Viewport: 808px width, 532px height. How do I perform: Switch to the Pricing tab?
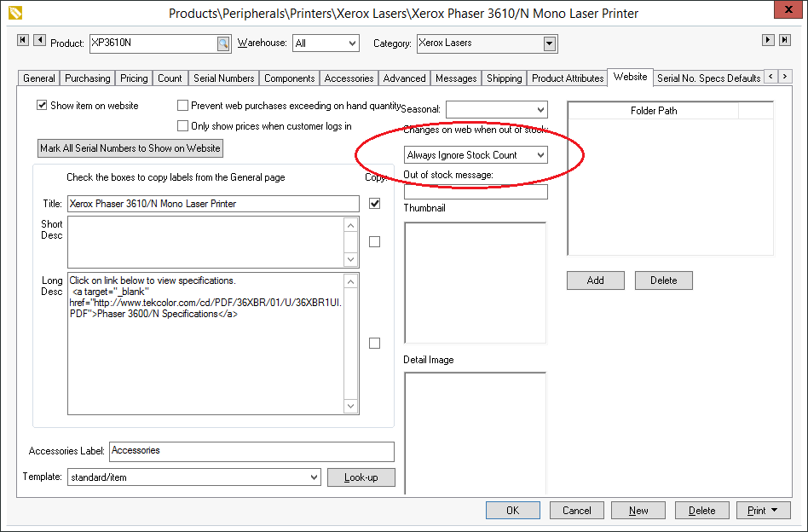coord(134,78)
